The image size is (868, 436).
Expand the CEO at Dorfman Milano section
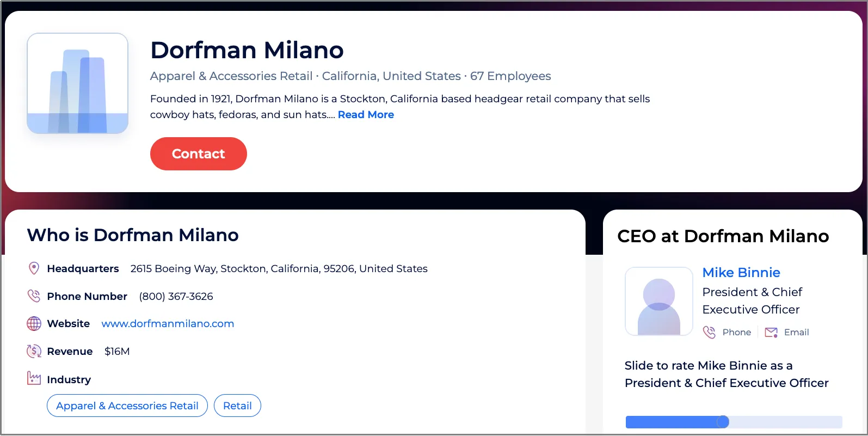(x=723, y=236)
